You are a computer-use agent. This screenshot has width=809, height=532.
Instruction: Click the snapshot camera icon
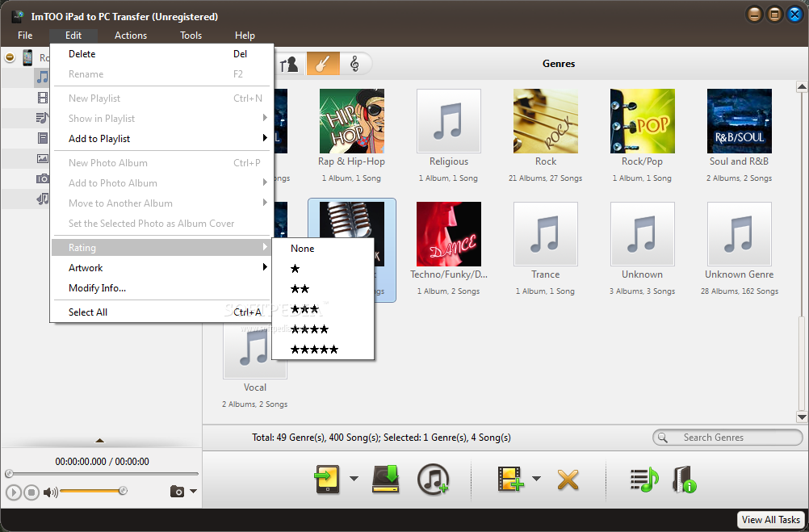pos(177,492)
